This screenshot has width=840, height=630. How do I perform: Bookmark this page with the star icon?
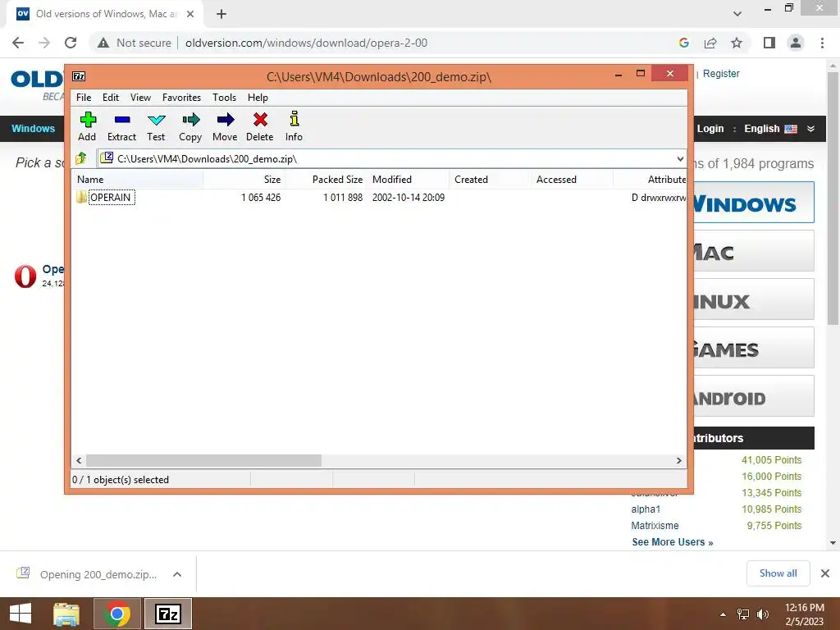[x=737, y=43]
